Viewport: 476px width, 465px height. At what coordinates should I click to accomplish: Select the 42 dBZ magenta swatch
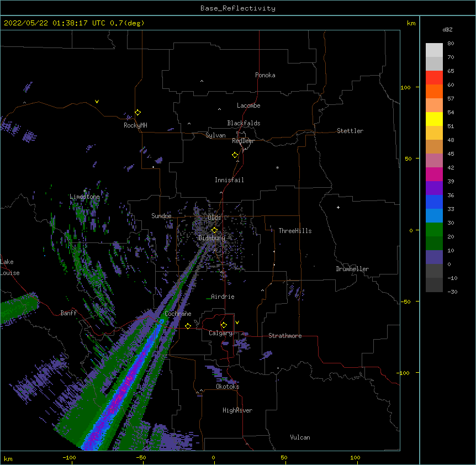[434, 174]
